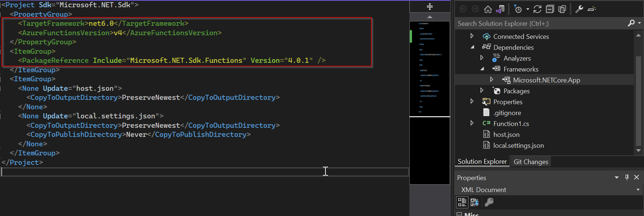Select the .gitignore file icon
The width and height of the screenshot is (644, 216).
tap(486, 112)
